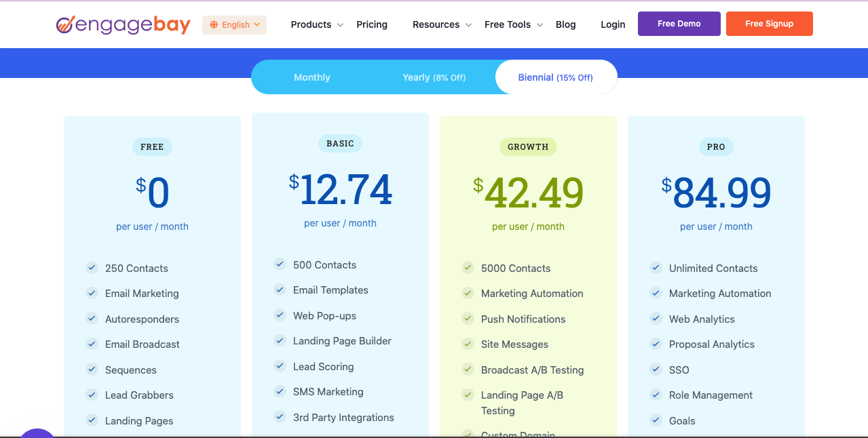
Task: Click checkmark icon beside Lead Grabbers
Action: (x=92, y=395)
